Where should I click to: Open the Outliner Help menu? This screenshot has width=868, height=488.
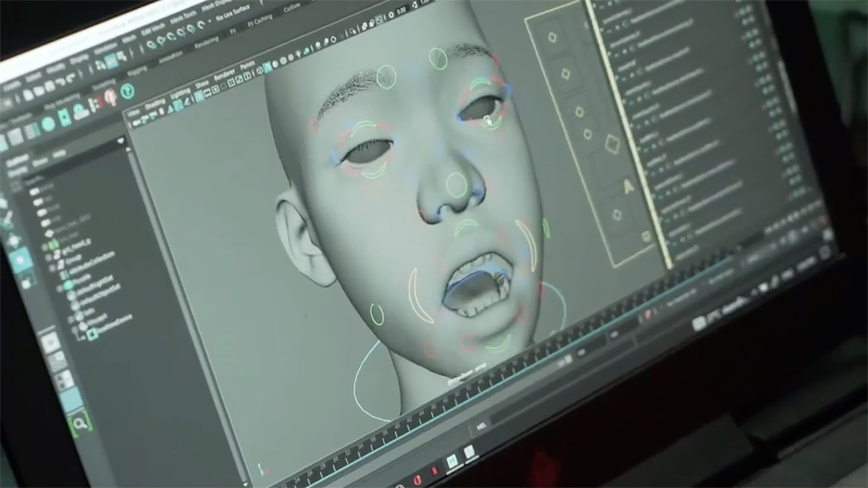59,154
